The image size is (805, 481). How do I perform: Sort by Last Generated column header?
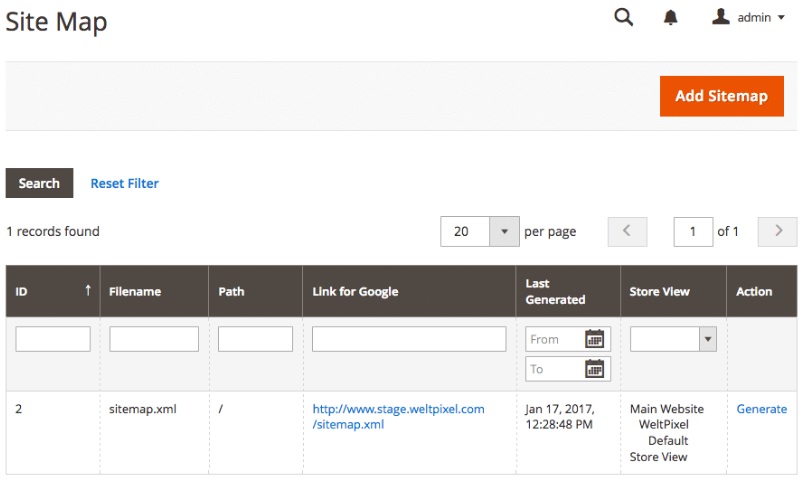555,291
